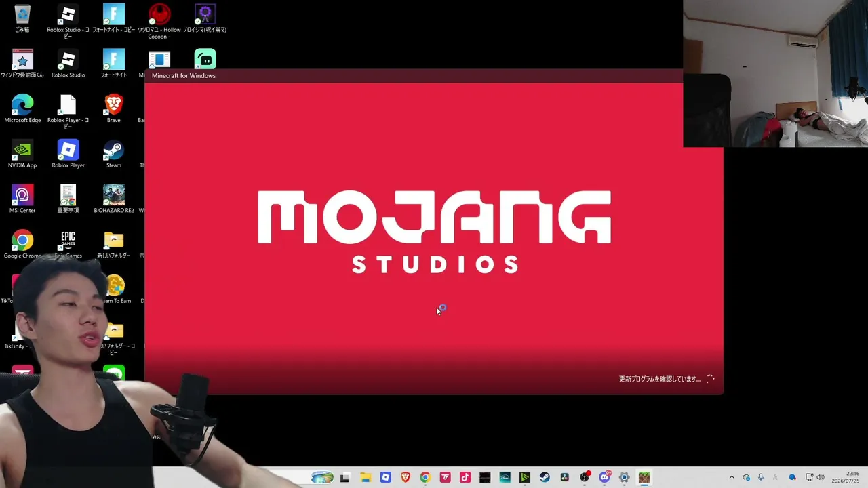Select the Roblox Studio desktop shortcut (not the copy)
This screenshot has width=868, height=488.
click(x=68, y=64)
